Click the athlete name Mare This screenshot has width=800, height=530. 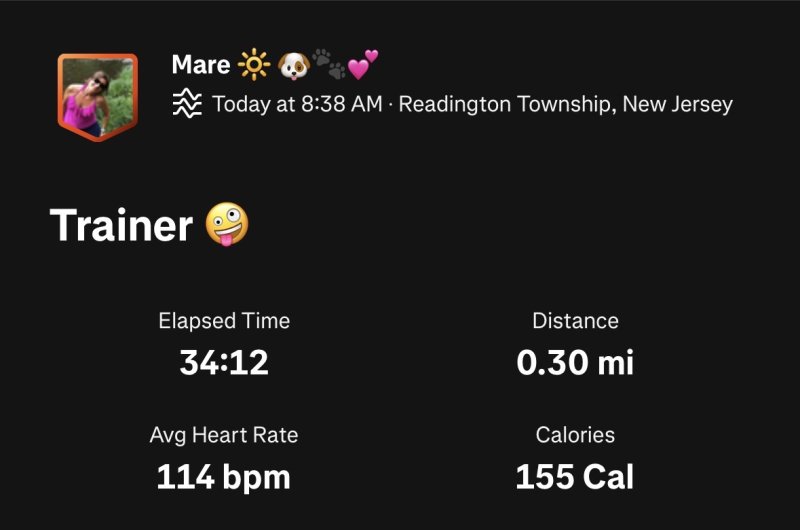[x=201, y=65]
